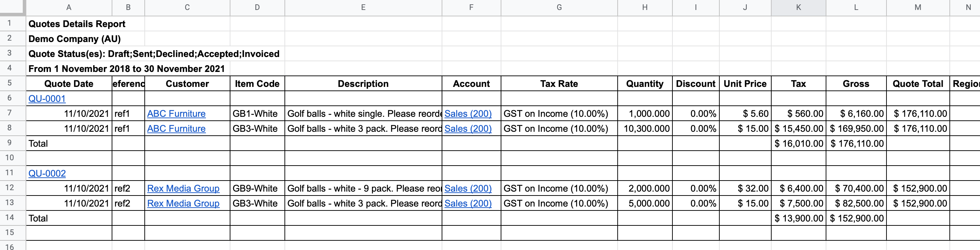Screen dimensions: 980x250
Task: Open Sales (200) account link in row 13
Action: [468, 203]
